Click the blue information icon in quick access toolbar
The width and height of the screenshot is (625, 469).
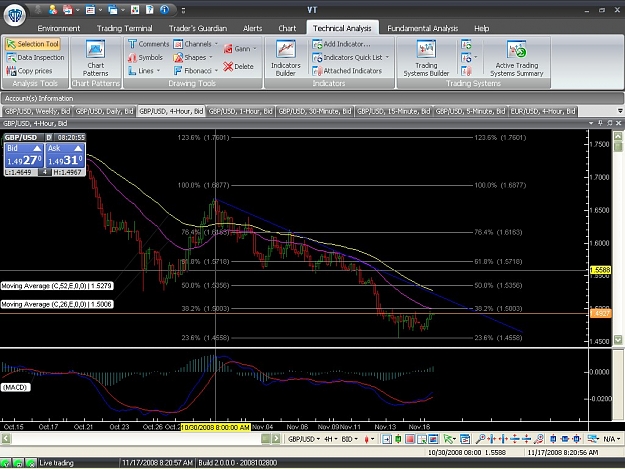click(164, 10)
